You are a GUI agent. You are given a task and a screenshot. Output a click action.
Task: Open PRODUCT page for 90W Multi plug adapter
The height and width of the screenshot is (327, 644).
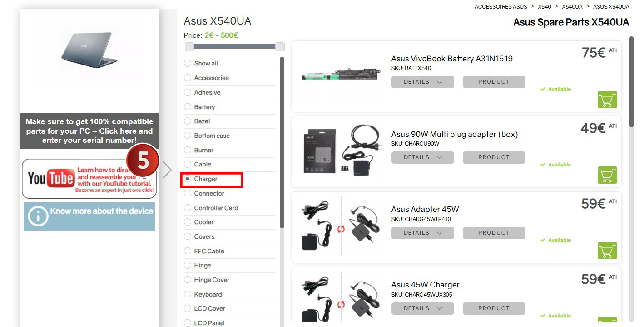click(x=494, y=157)
